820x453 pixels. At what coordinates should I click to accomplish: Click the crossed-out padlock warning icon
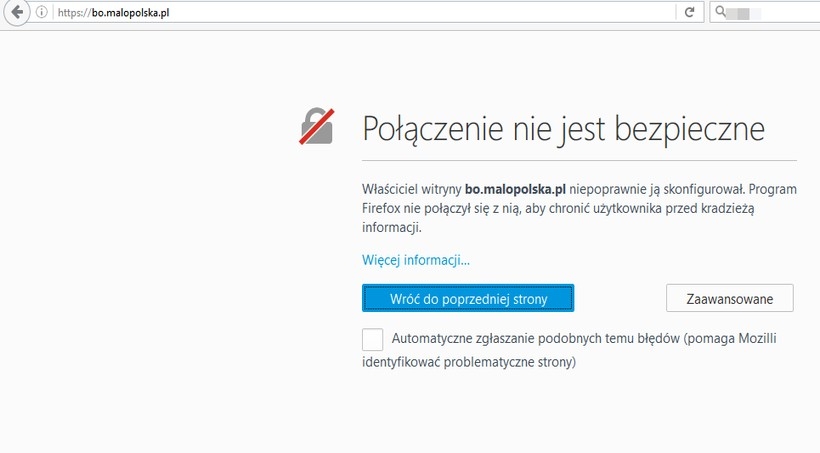pyautogui.click(x=317, y=126)
